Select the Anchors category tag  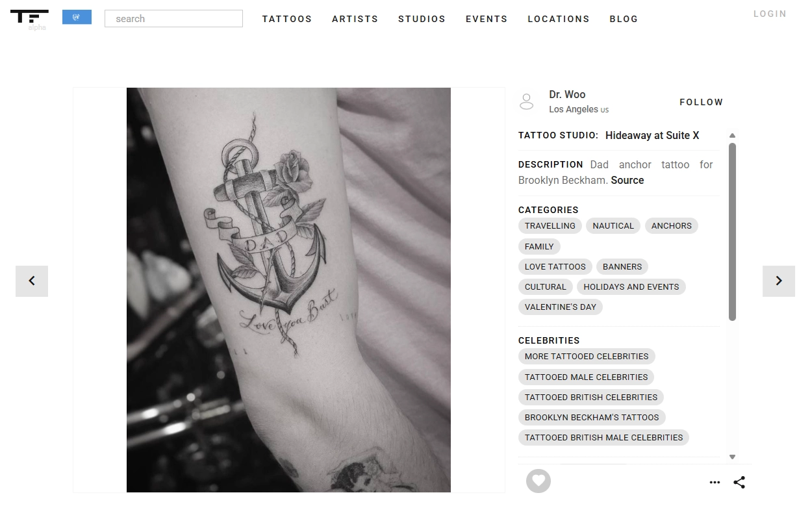[672, 226]
